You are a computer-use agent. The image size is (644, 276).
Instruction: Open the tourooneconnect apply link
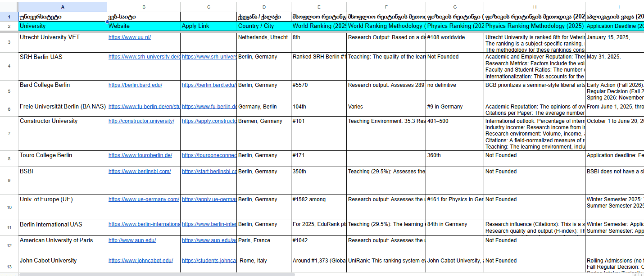click(209, 155)
